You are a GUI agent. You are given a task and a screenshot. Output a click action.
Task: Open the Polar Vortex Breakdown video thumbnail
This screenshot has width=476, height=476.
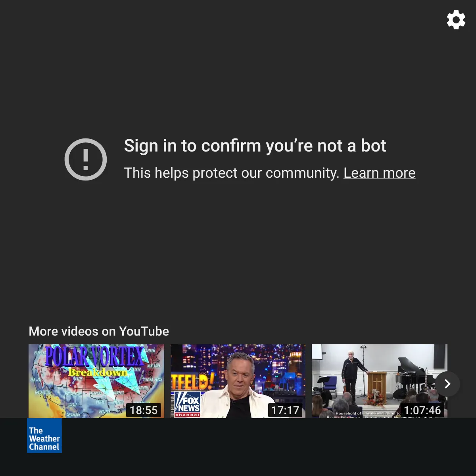click(96, 381)
